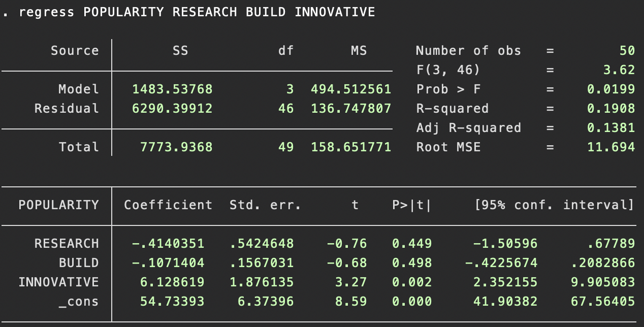Click the Adj R-squared value 0.1381
Screen dimensions: 644x327
pyautogui.click(x=611, y=128)
